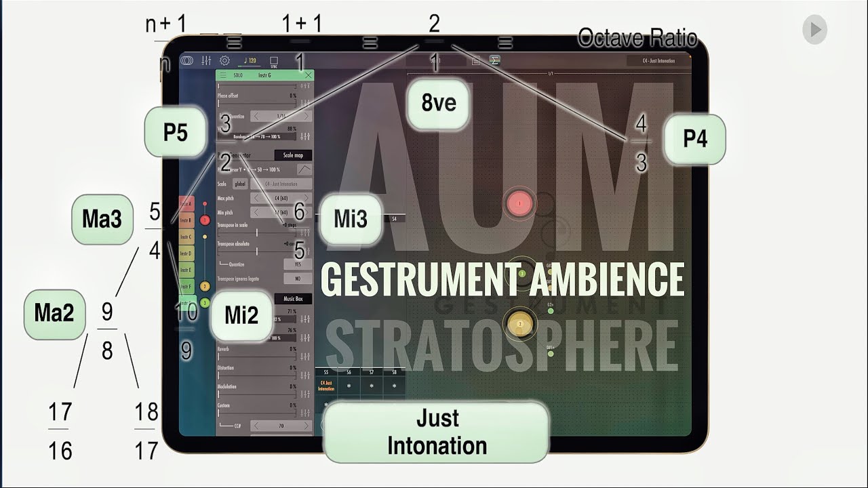Click previous arrow on Max pitch
The height and width of the screenshot is (488, 868).
(256, 198)
